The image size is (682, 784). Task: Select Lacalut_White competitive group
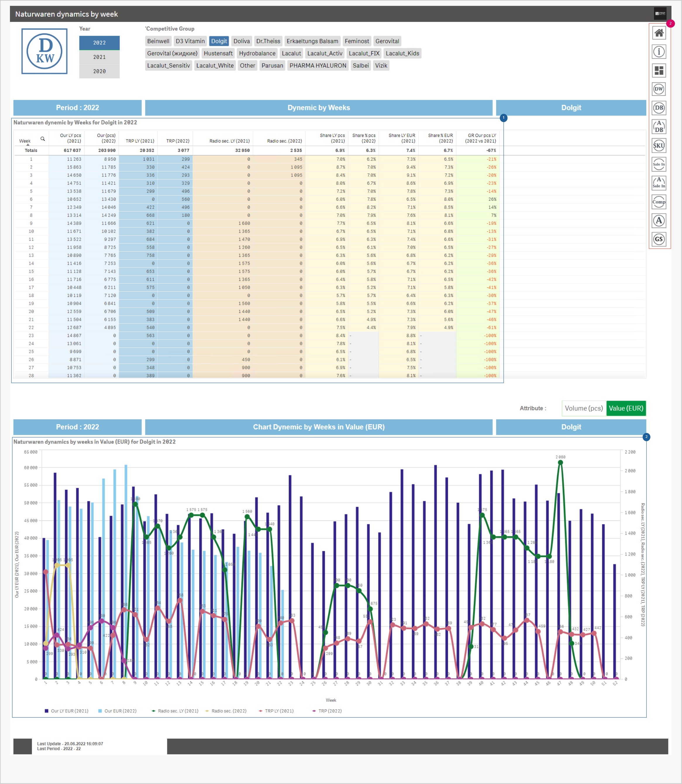215,66
